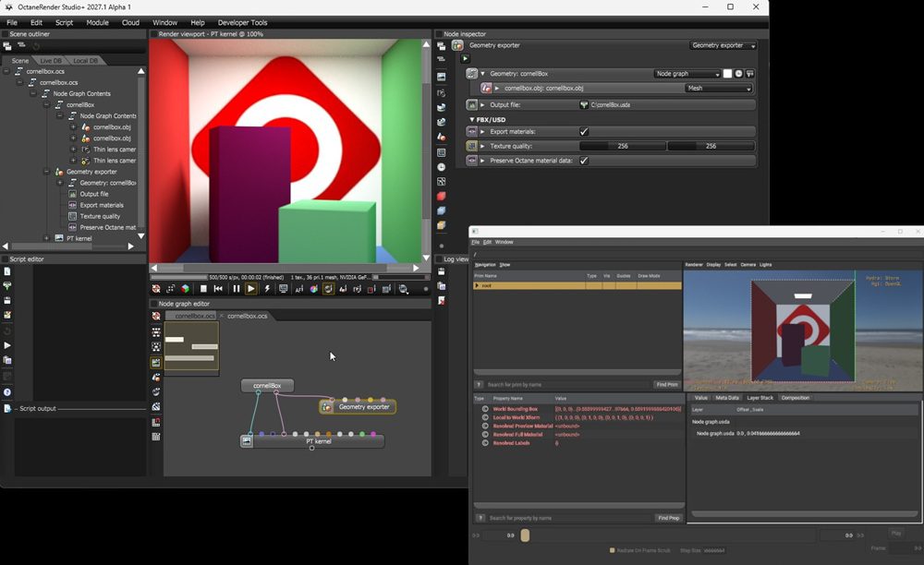This screenshot has width=924, height=565.
Task: Toggle the Export materials checkbox
Action: tap(586, 132)
